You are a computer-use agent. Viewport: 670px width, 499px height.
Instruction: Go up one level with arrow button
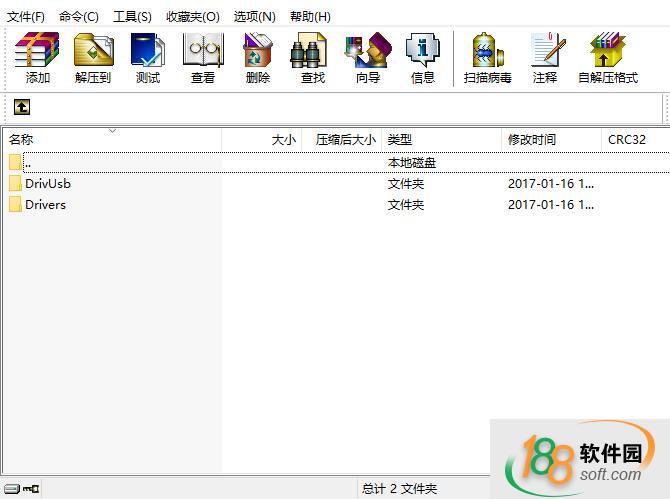click(x=22, y=107)
